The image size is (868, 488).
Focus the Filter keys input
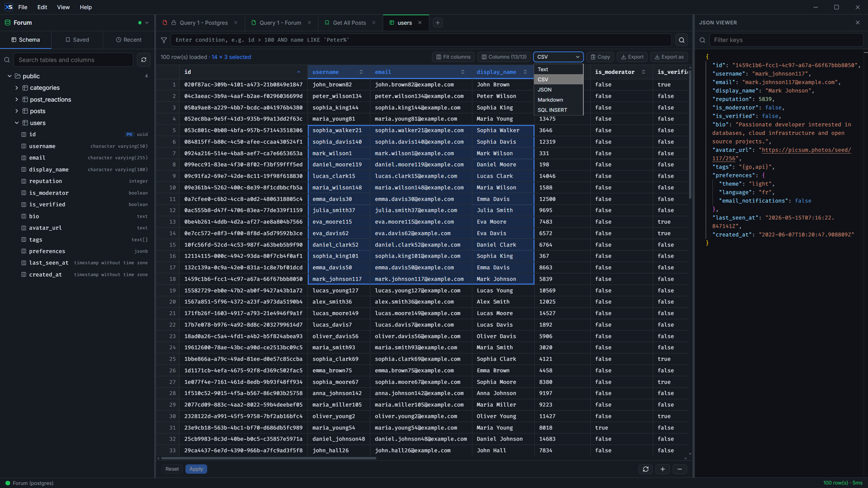pyautogui.click(x=786, y=40)
